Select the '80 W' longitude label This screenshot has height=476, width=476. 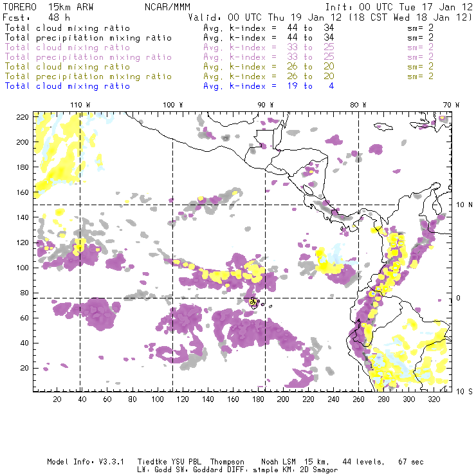[x=358, y=105]
